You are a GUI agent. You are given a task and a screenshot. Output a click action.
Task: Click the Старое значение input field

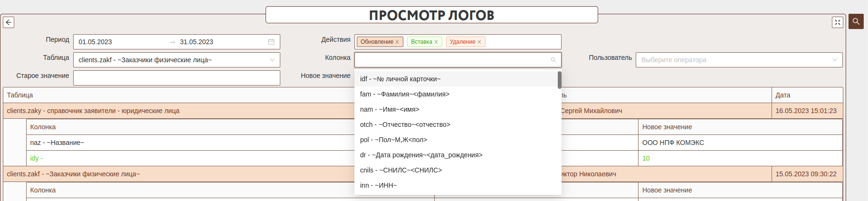tap(176, 78)
